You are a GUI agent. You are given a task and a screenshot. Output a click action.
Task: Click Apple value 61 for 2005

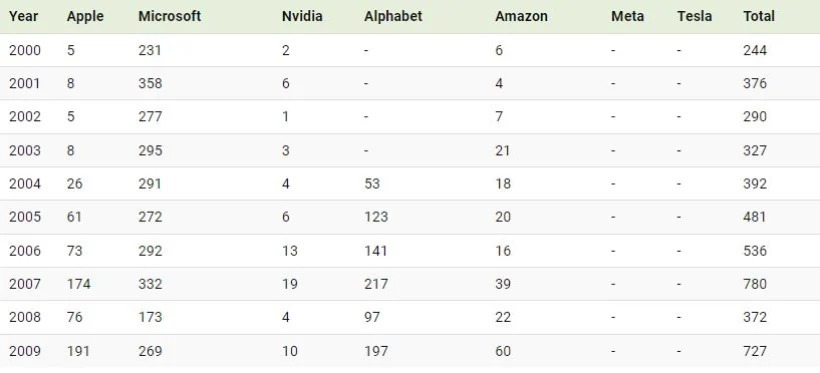74,217
